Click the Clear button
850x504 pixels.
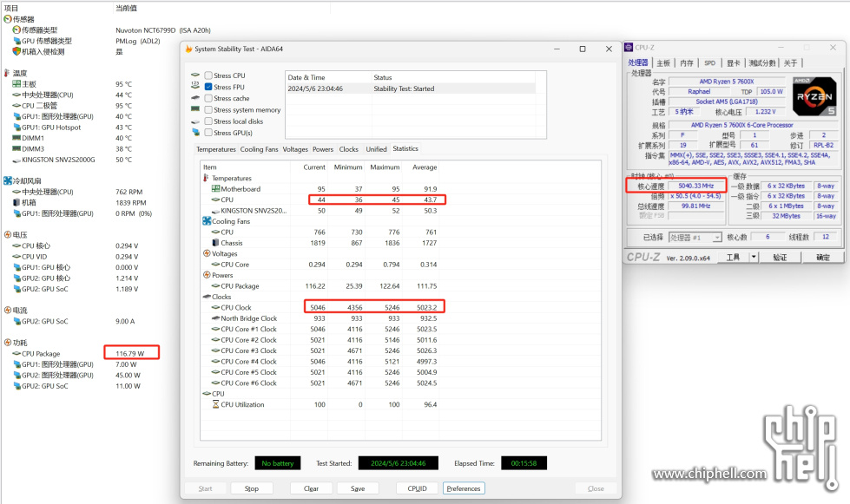pyautogui.click(x=311, y=488)
